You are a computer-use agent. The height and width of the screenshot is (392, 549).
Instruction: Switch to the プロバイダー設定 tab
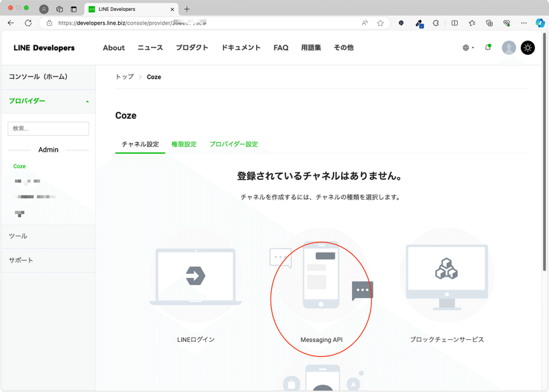coord(233,144)
